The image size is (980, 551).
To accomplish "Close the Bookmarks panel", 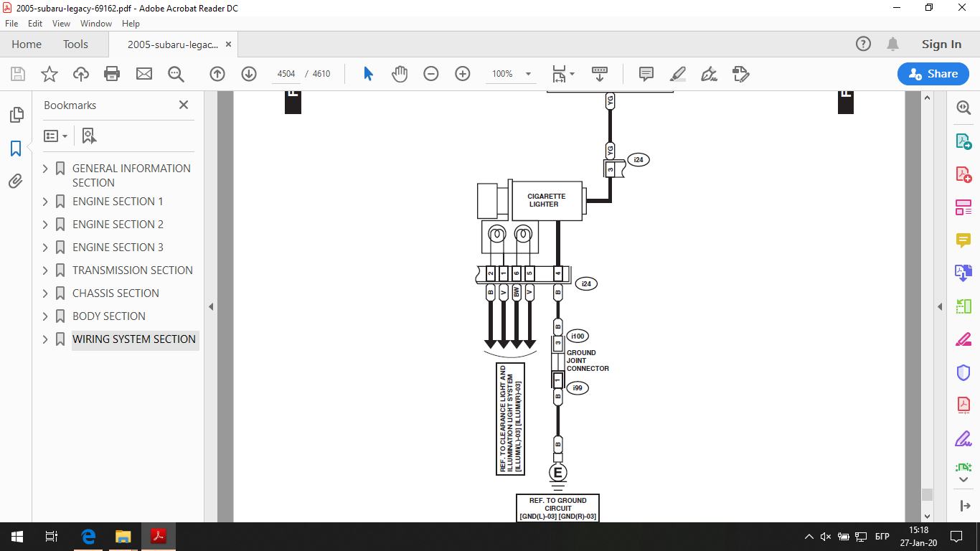I will (x=184, y=105).
